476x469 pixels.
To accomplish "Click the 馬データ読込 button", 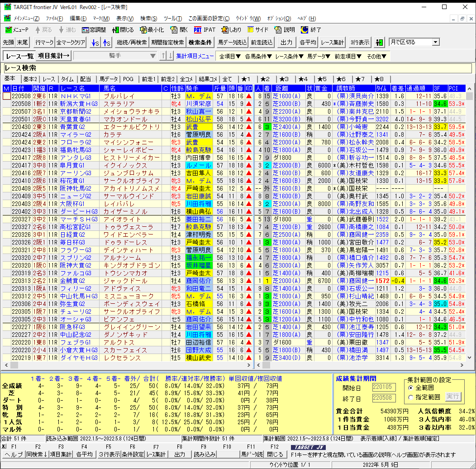I will (232, 43).
